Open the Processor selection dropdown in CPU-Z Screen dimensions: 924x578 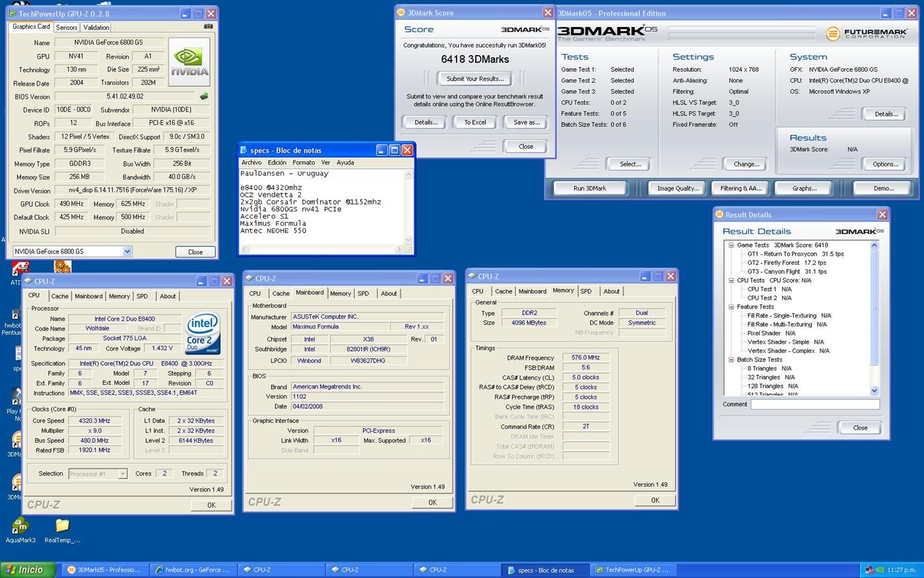point(122,474)
